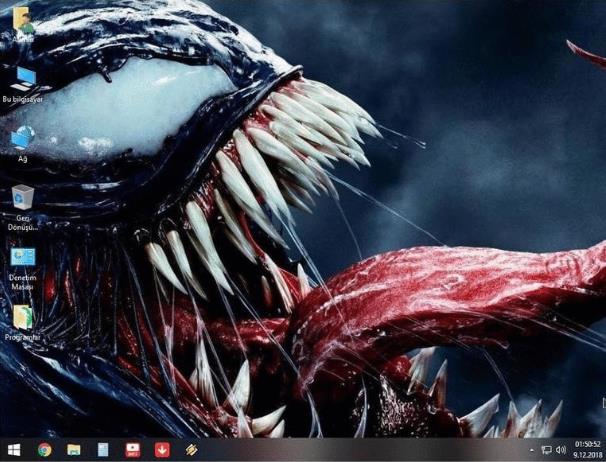Launch Google Chrome from the taskbar
This screenshot has height=462, width=606.
tap(44, 450)
